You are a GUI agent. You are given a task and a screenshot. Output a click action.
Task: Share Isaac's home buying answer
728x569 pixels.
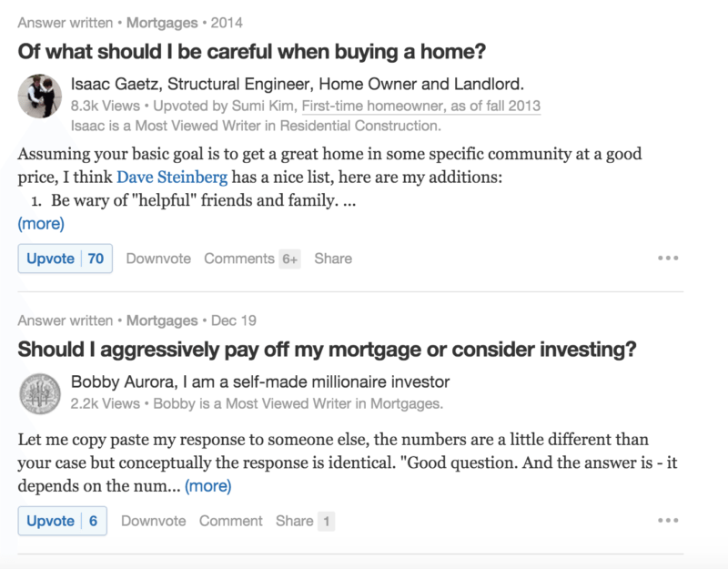coord(333,258)
